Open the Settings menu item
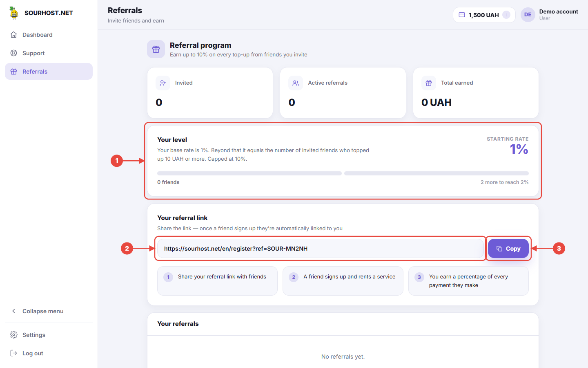This screenshot has width=588, height=368. pyautogui.click(x=49, y=335)
